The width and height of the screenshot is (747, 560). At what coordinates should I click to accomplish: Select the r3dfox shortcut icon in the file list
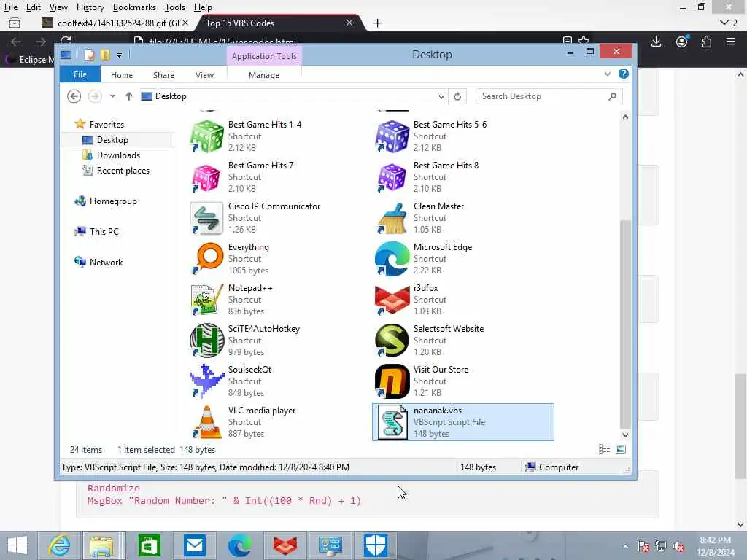pyautogui.click(x=392, y=300)
